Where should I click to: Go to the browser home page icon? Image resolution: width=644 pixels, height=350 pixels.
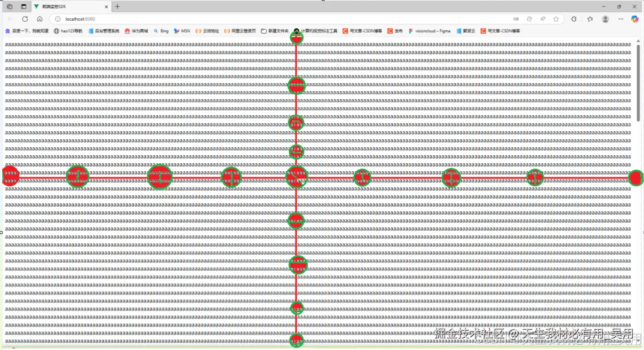(x=40, y=19)
